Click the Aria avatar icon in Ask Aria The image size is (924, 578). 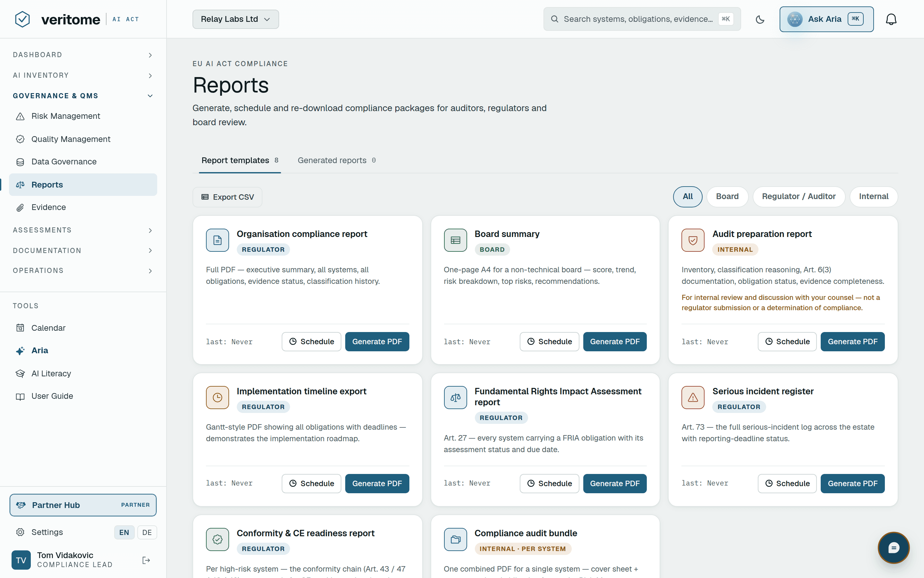point(795,19)
